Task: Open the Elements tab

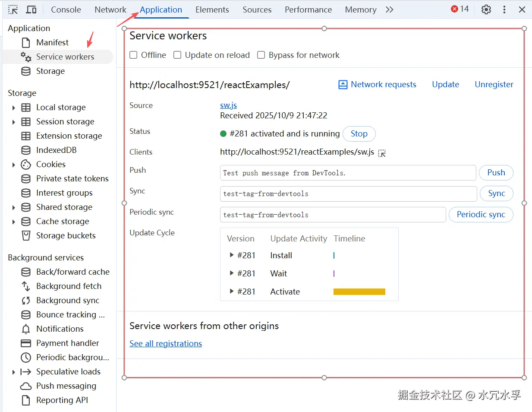Action: click(212, 10)
